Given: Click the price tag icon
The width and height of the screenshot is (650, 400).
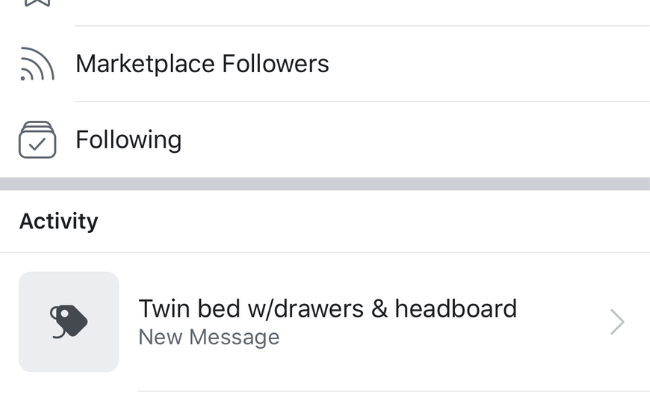Looking at the screenshot, I should coord(69,321).
